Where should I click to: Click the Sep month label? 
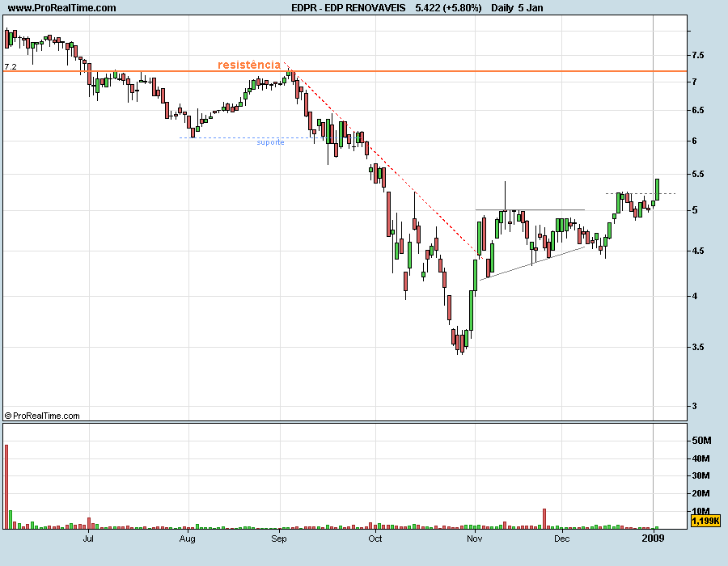point(279,539)
